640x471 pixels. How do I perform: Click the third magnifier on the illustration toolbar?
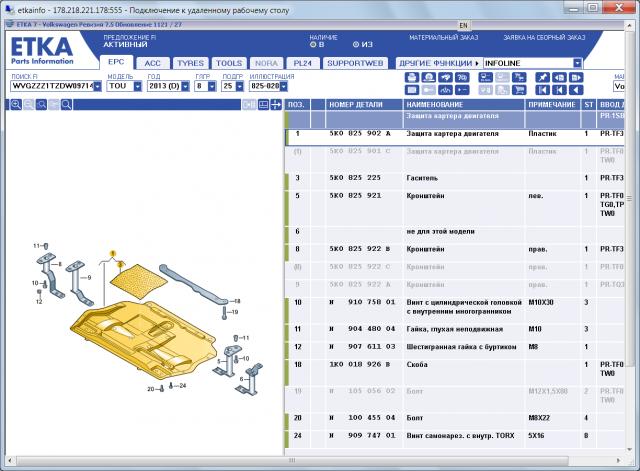(41, 105)
